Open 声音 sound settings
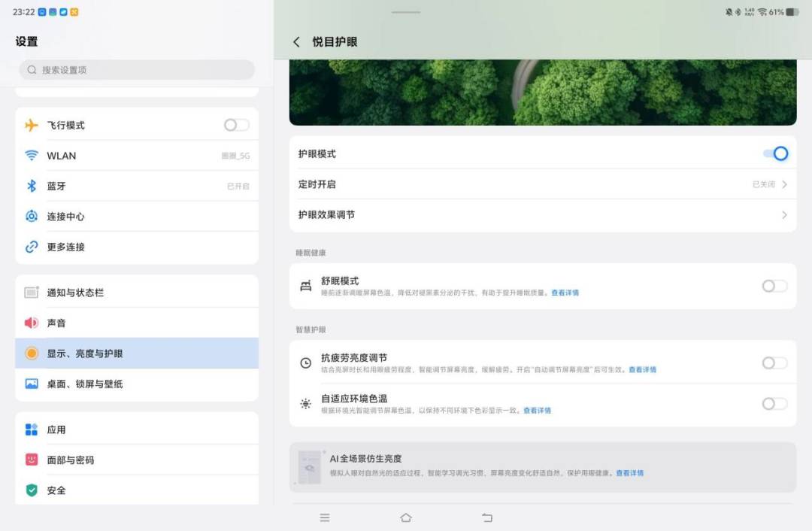The image size is (812, 531). [x=137, y=323]
